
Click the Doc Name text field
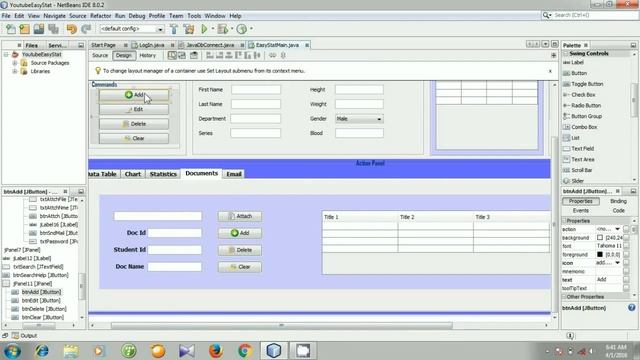(x=175, y=267)
